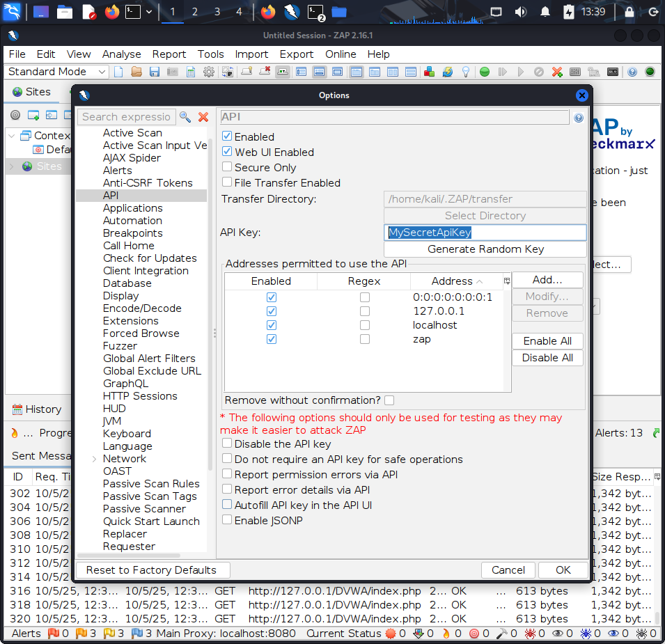Open the Standard Mode dropdown
This screenshot has width=665, height=644.
click(x=56, y=72)
